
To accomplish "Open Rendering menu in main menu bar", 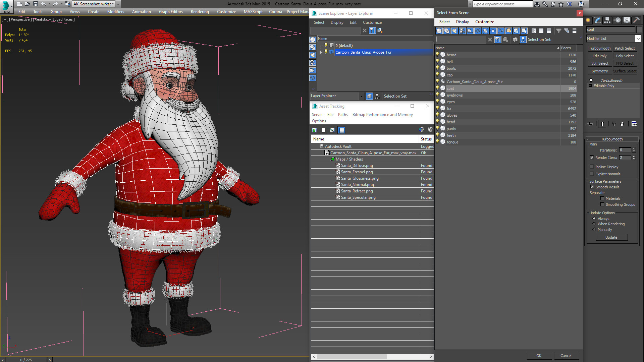I will click(x=200, y=12).
